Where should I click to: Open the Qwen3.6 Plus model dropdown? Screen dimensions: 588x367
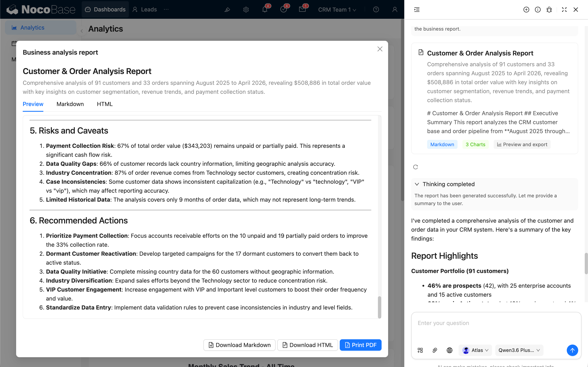(x=519, y=350)
